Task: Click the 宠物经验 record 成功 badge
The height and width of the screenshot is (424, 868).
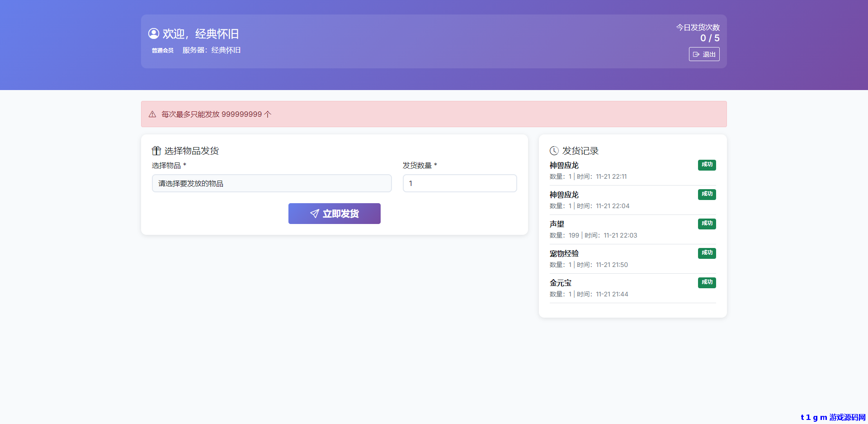Action: coord(707,253)
